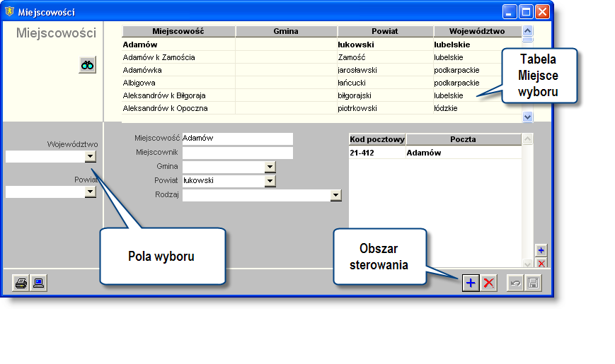Image resolution: width=615 pixels, height=364 pixels.
Task: Sort by the Miejscowość column header
Action: pyautogui.click(x=178, y=31)
